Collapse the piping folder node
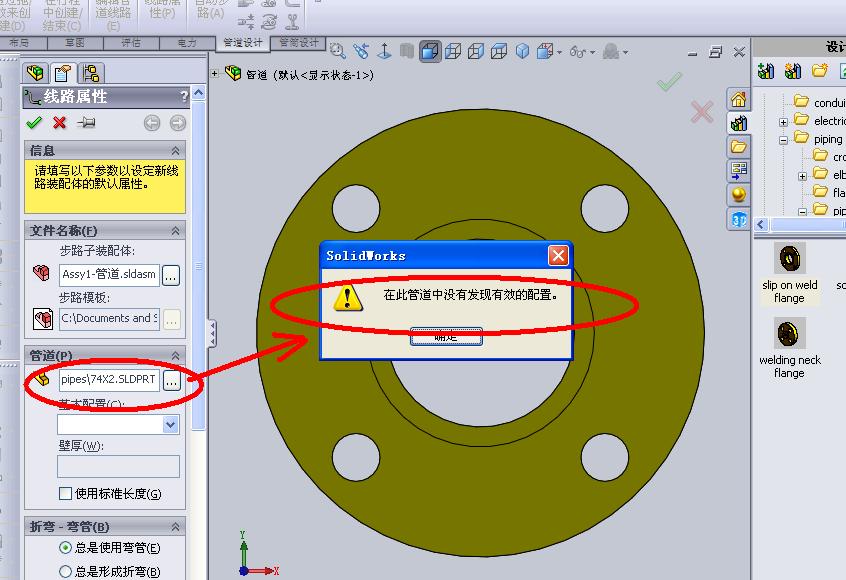 pos(783,140)
